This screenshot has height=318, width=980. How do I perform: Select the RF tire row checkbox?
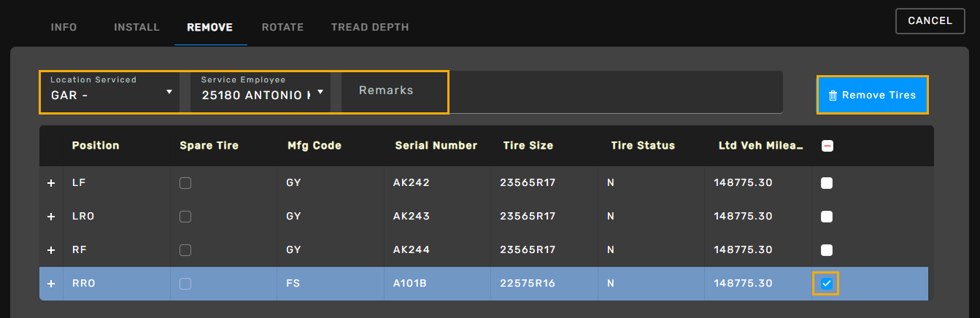tap(827, 250)
